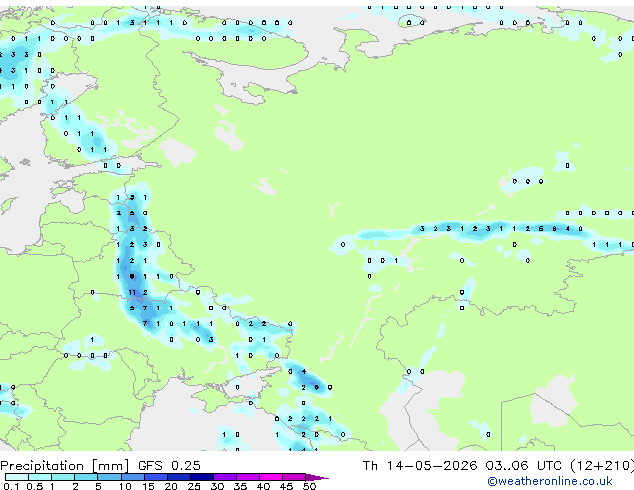This screenshot has height=490, width=634.
Task: Click the '0.1' legend scale label
Action: [x=11, y=486]
